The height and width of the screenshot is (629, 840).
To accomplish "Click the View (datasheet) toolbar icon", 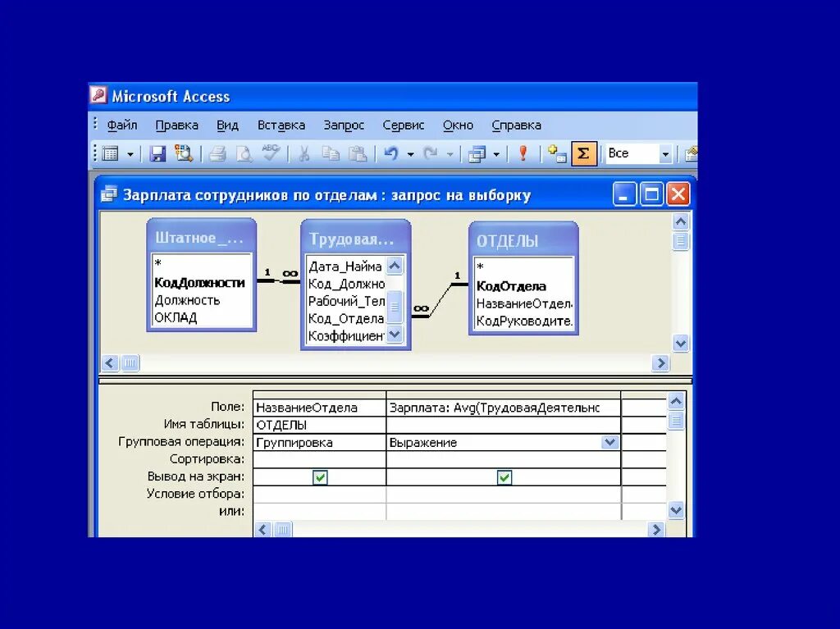I will (111, 154).
